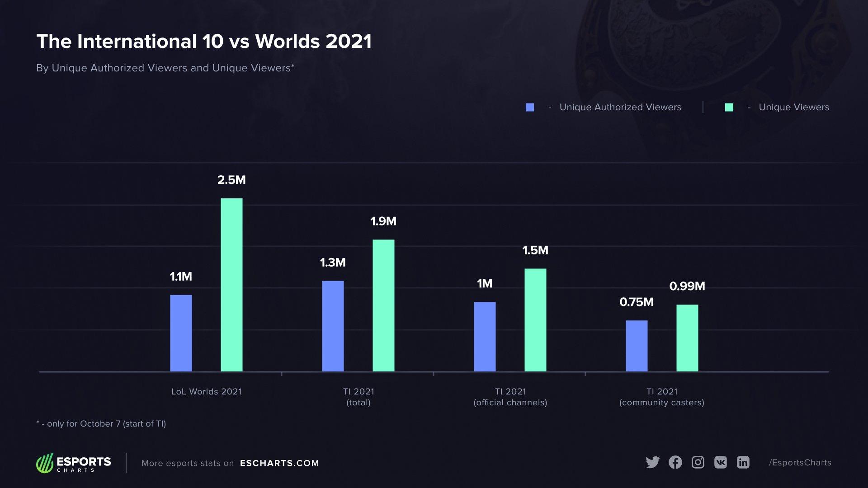The image size is (868, 488).
Task: Click the blue 0.75M community casters bar
Action: click(x=637, y=346)
